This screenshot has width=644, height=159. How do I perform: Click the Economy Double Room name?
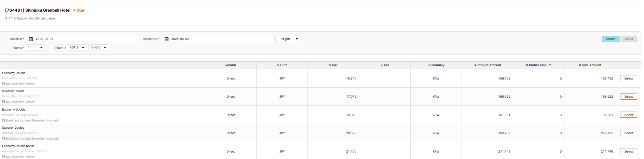[x=18, y=146]
